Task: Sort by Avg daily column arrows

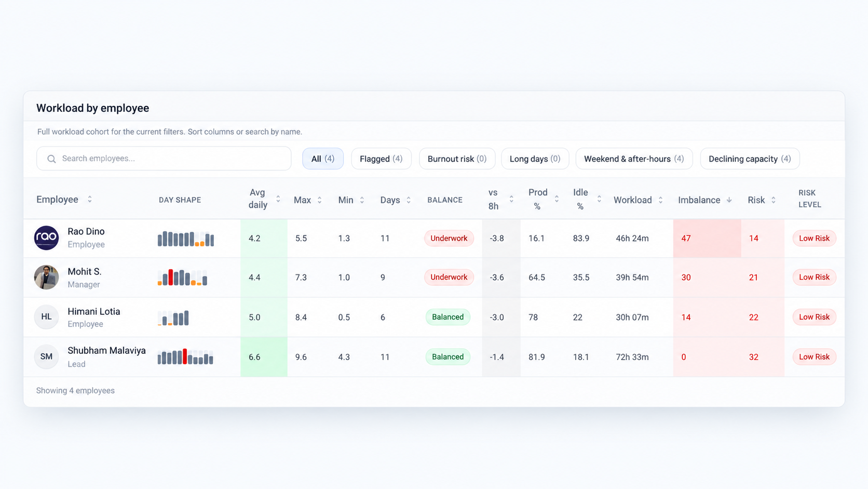Action: (x=278, y=200)
